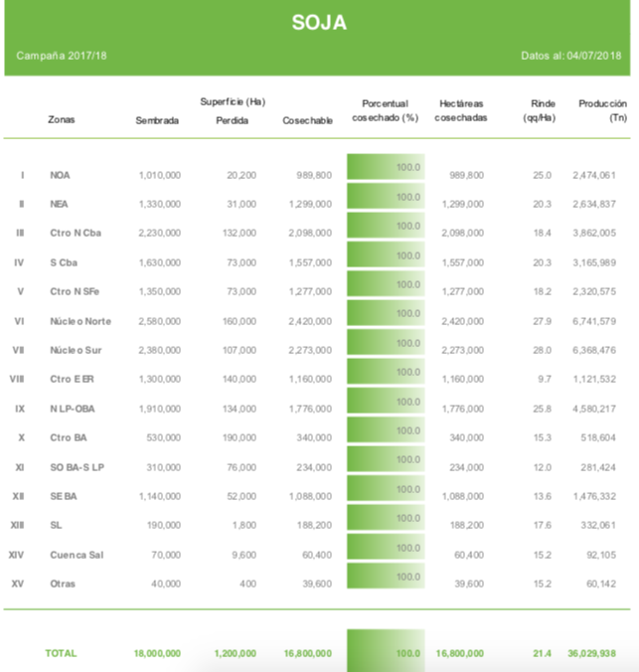The height and width of the screenshot is (672, 639).
Task: Select the Campaña 2017/18 label
Action: [62, 55]
